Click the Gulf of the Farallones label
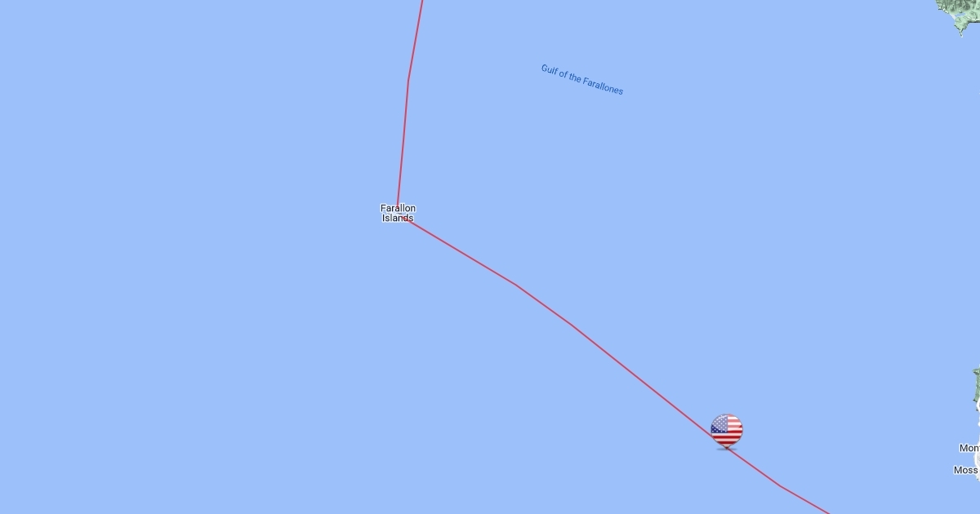This screenshot has height=514, width=980. pos(582,80)
